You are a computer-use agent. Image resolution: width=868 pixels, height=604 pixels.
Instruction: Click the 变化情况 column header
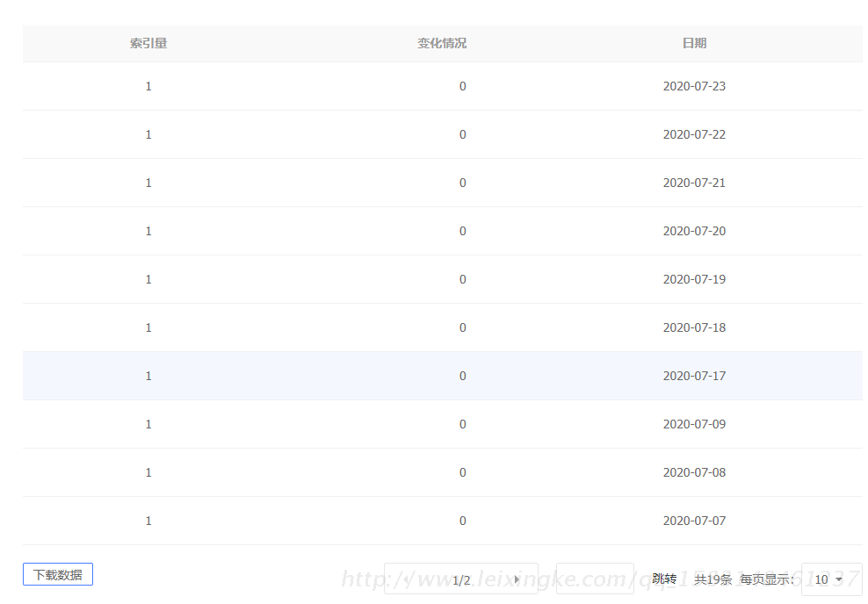pos(442,43)
